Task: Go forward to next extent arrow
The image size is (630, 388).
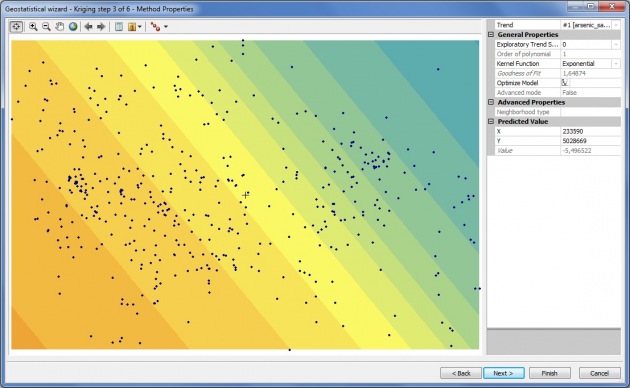Action: pyautogui.click(x=101, y=27)
